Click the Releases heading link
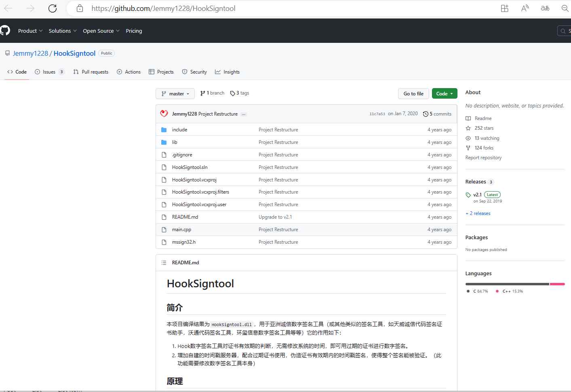 click(x=476, y=182)
